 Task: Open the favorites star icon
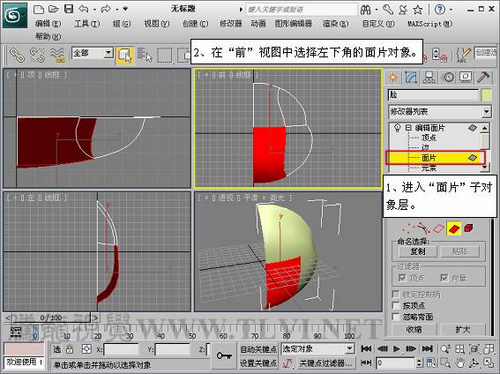[x=418, y=10]
